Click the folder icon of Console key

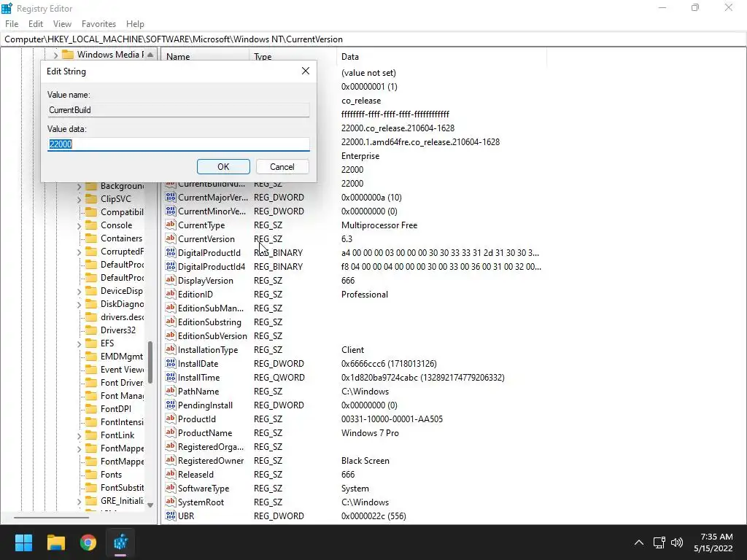click(91, 225)
